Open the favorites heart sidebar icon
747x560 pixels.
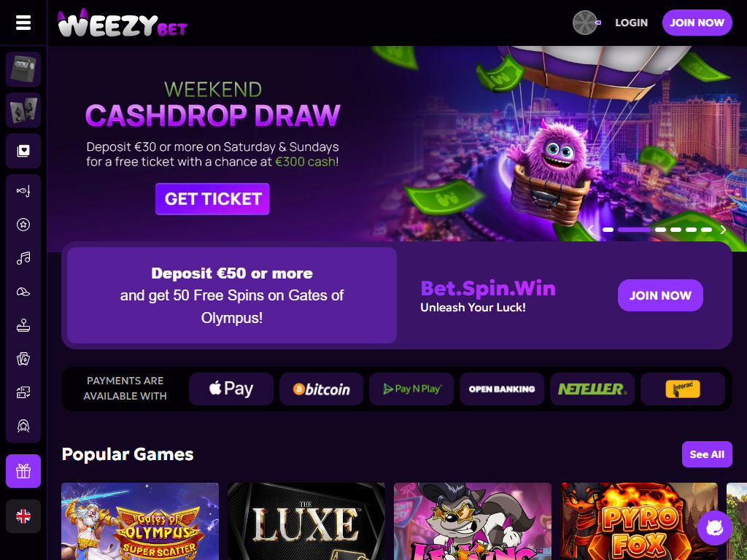23,151
